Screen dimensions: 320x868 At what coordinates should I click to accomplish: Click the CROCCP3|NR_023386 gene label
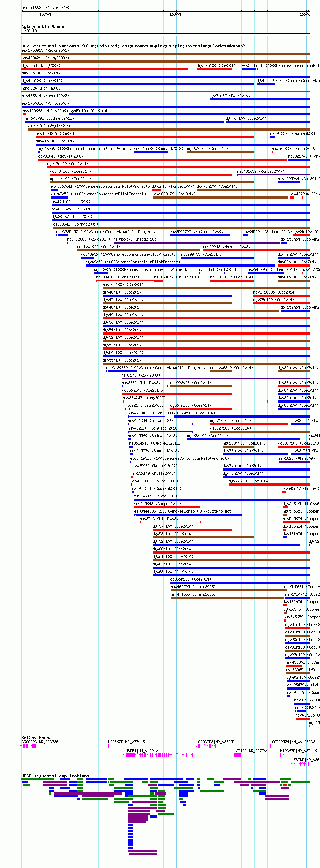[40, 742]
